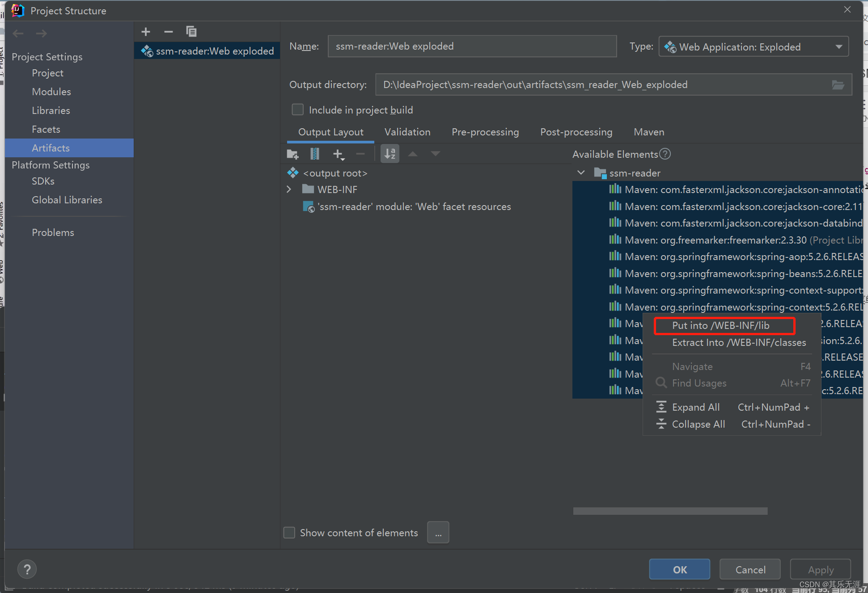868x593 pixels.
Task: Expand the WEB-INF folder node
Action: 289,189
